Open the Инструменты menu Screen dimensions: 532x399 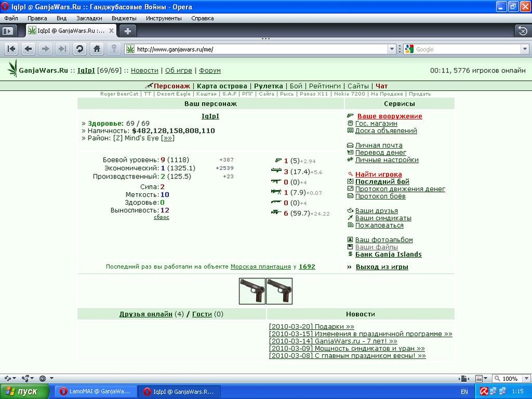[x=164, y=18]
